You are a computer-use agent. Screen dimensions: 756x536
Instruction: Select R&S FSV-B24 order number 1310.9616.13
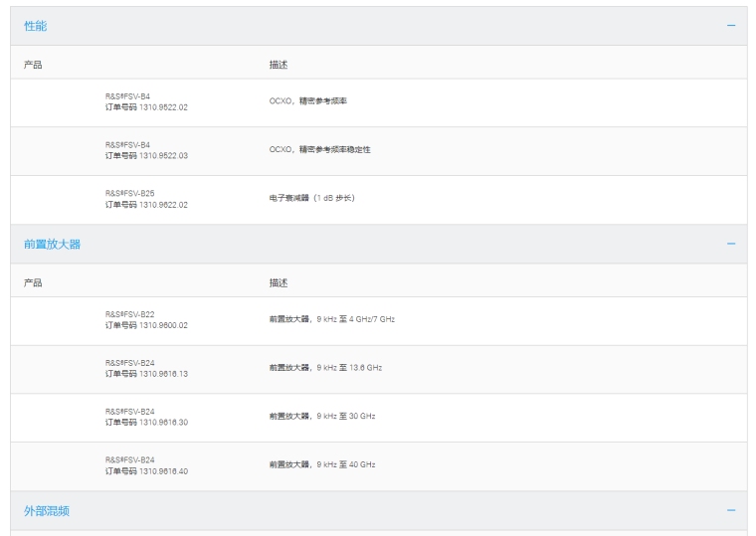click(146, 369)
